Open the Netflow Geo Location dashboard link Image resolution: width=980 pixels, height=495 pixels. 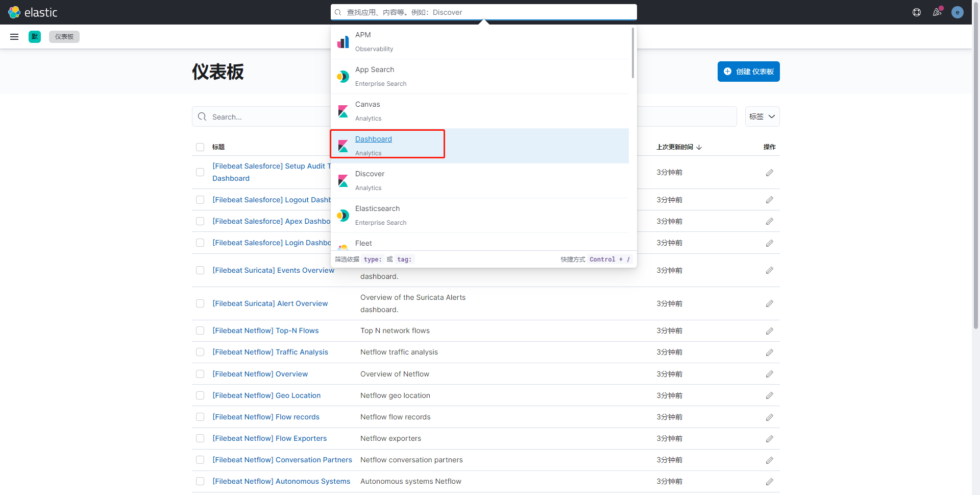(x=266, y=395)
